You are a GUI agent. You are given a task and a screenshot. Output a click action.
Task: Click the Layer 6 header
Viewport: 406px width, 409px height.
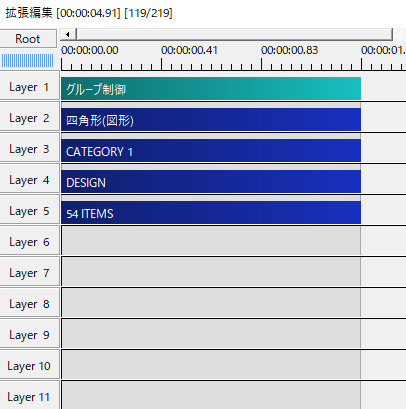coord(29,242)
